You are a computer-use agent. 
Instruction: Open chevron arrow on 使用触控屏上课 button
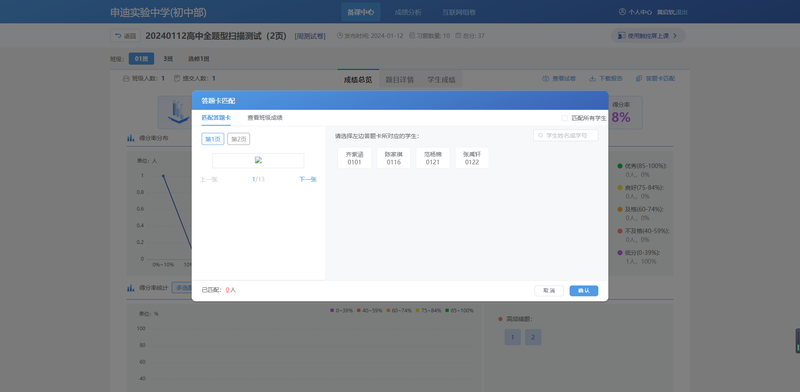pos(675,36)
